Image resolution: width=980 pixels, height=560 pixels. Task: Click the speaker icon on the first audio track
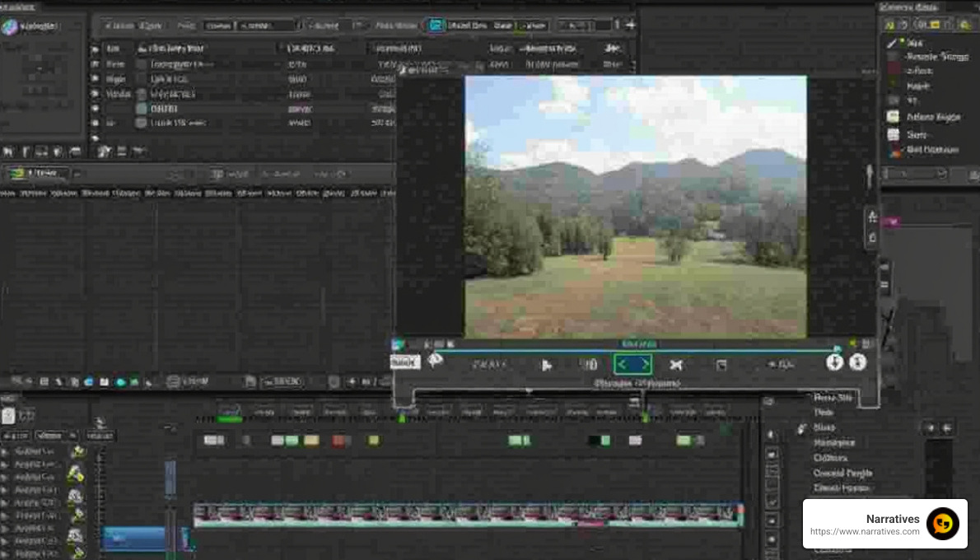click(78, 450)
